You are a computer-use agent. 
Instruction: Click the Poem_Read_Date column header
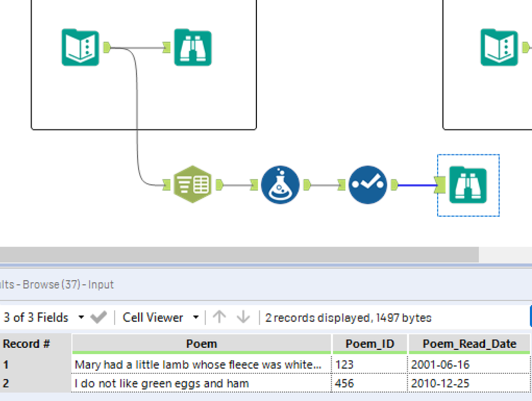469,343
